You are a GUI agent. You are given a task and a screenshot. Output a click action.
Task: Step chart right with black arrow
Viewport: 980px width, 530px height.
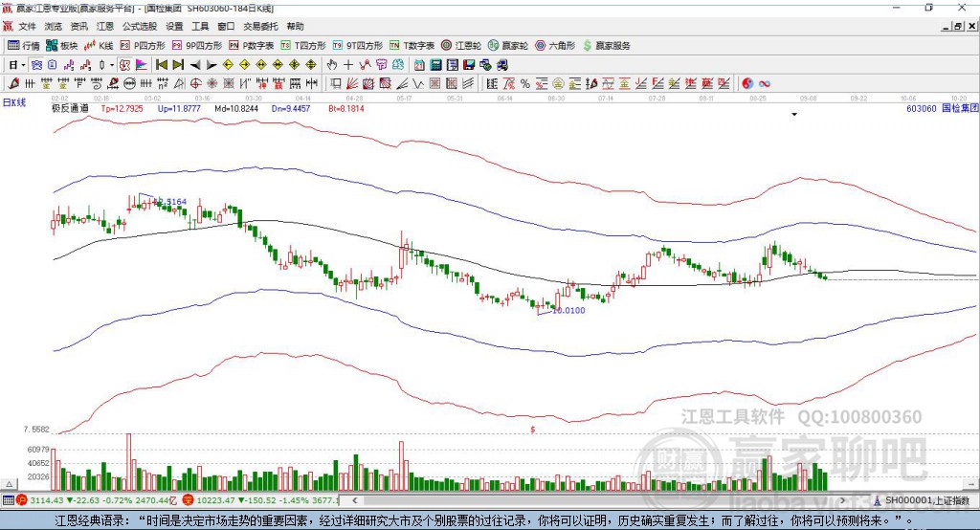(212, 64)
